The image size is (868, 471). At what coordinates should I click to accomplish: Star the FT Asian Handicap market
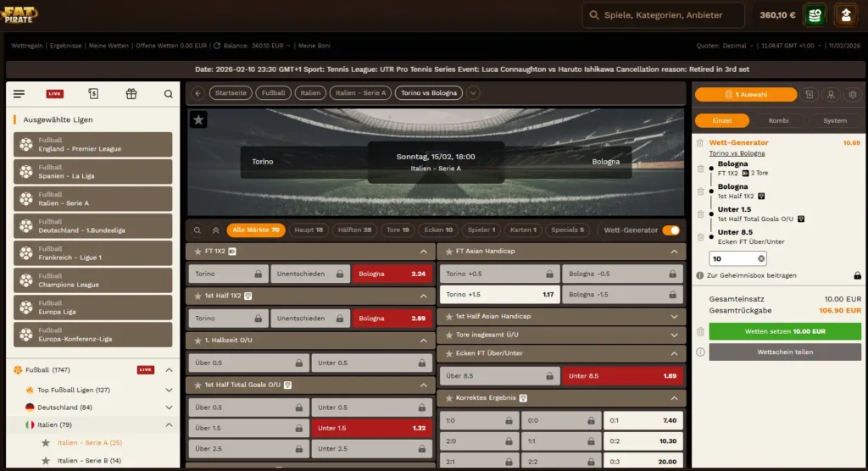(x=449, y=252)
